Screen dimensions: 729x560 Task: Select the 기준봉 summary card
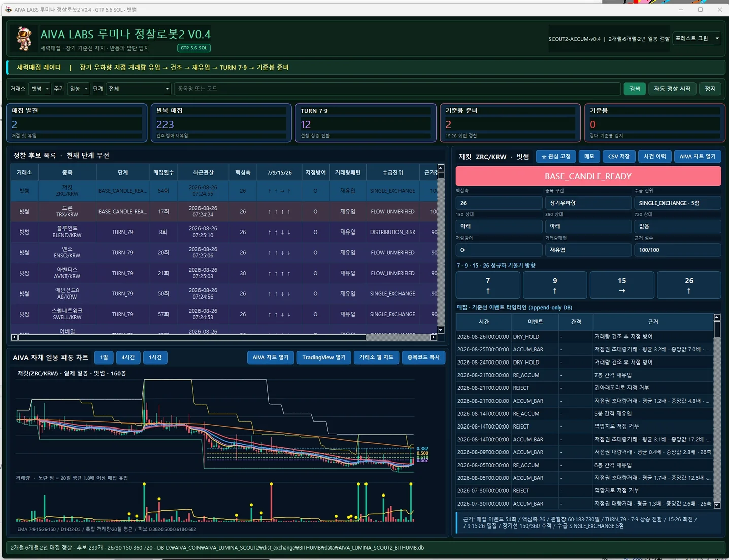655,123
